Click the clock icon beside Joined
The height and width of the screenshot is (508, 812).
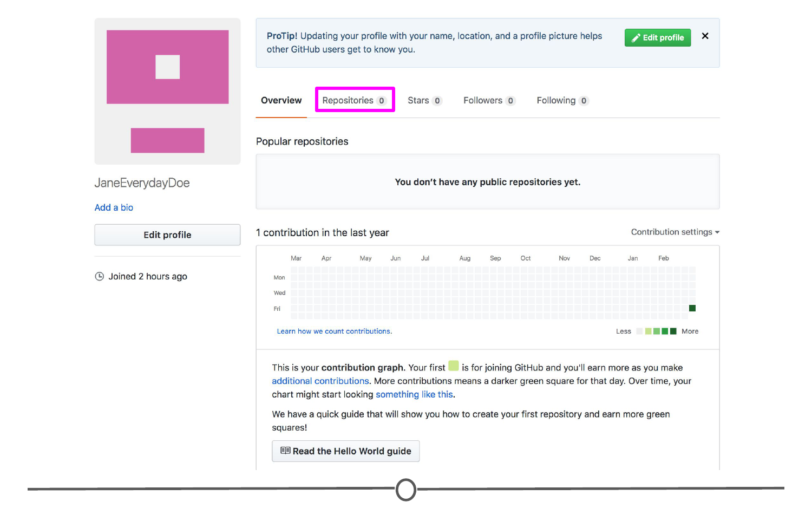(100, 277)
